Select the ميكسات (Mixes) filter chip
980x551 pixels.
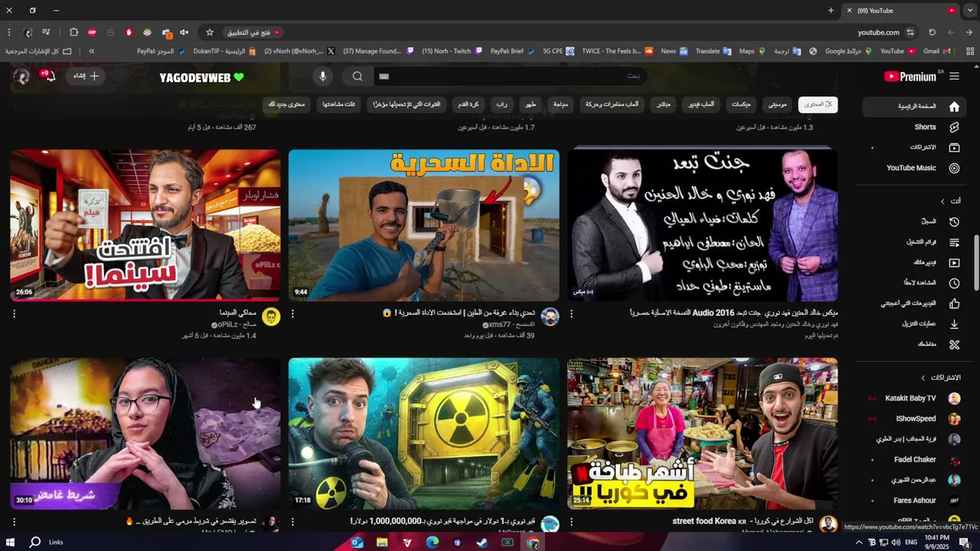[741, 104]
